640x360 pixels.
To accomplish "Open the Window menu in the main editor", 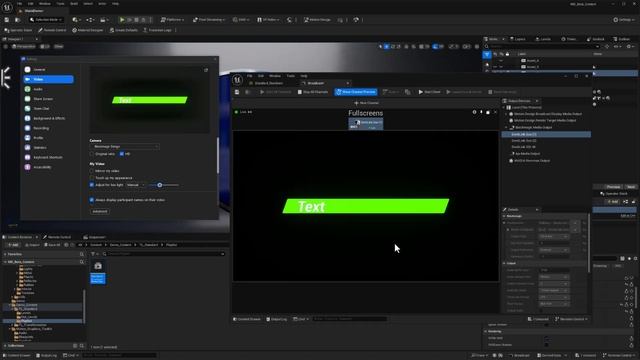I will click(x=45, y=4).
